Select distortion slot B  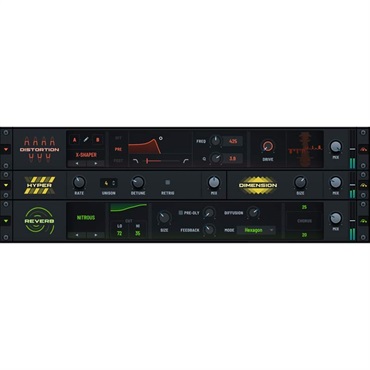click(x=97, y=140)
